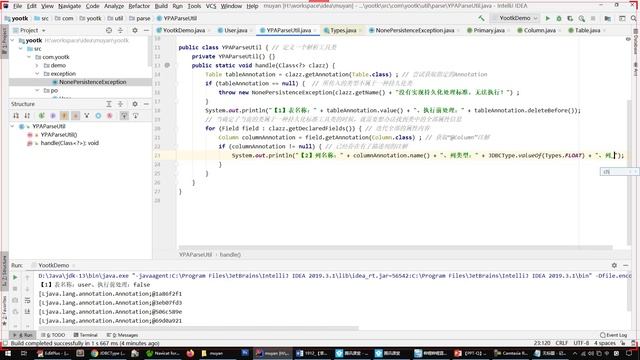
Task: Select NonePersistenceException in project tree
Action: point(92,82)
